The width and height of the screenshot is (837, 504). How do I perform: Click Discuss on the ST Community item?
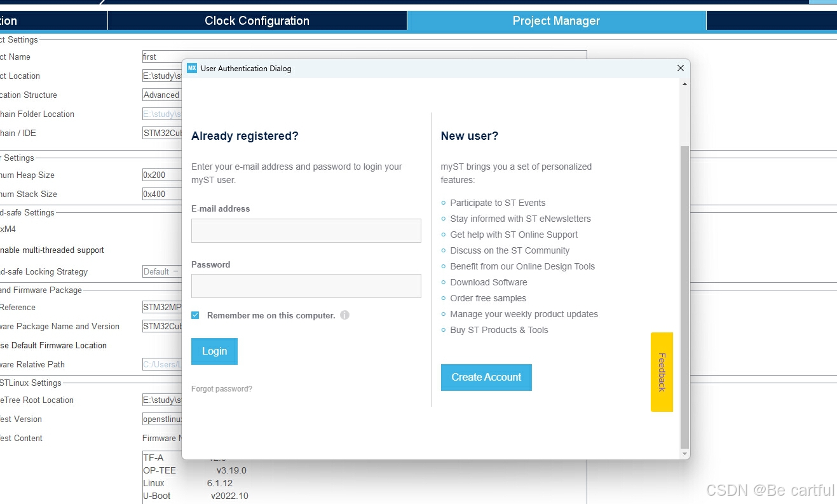pos(510,250)
